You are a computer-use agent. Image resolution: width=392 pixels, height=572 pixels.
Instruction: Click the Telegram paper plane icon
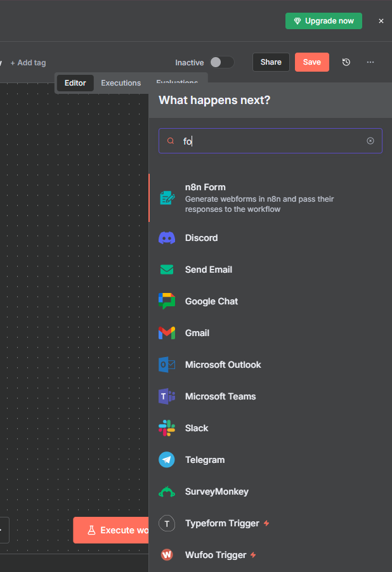(167, 460)
